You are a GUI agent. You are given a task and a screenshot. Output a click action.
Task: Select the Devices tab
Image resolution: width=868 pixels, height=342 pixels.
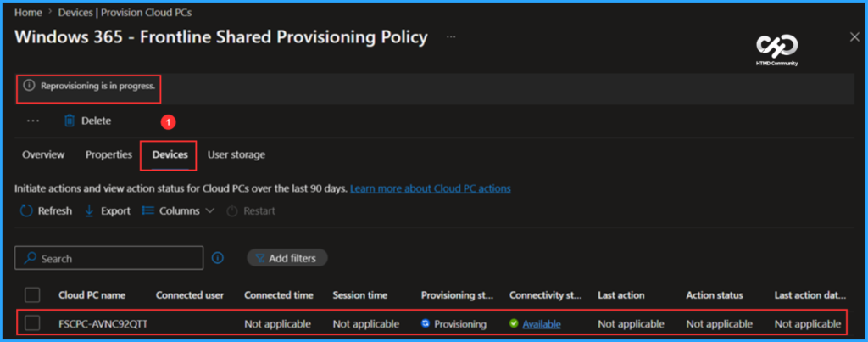point(170,154)
